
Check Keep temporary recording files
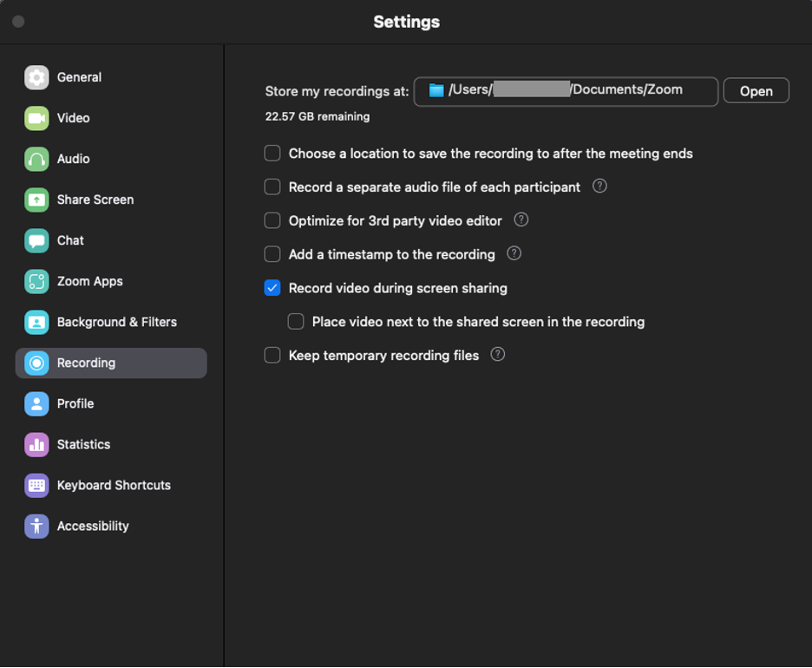(272, 355)
